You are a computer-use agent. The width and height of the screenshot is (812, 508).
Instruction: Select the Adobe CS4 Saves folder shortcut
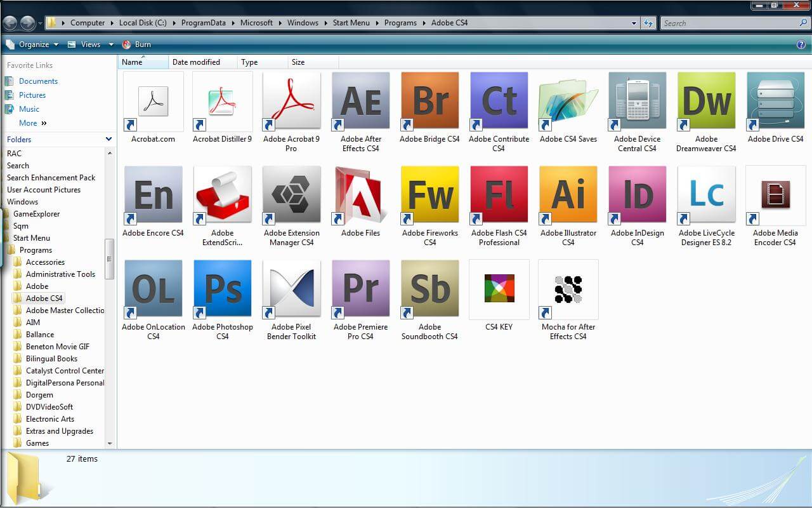[x=568, y=102]
